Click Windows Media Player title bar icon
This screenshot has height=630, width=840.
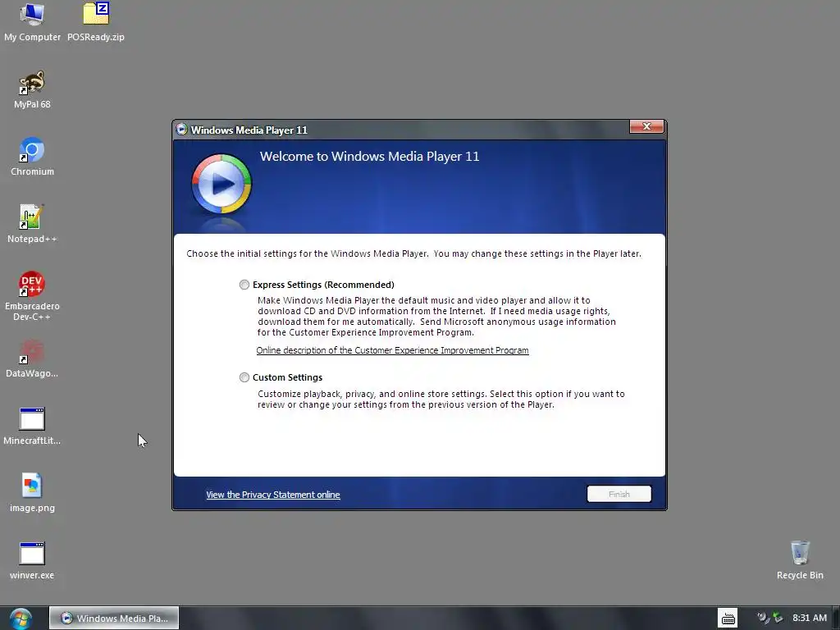(181, 129)
